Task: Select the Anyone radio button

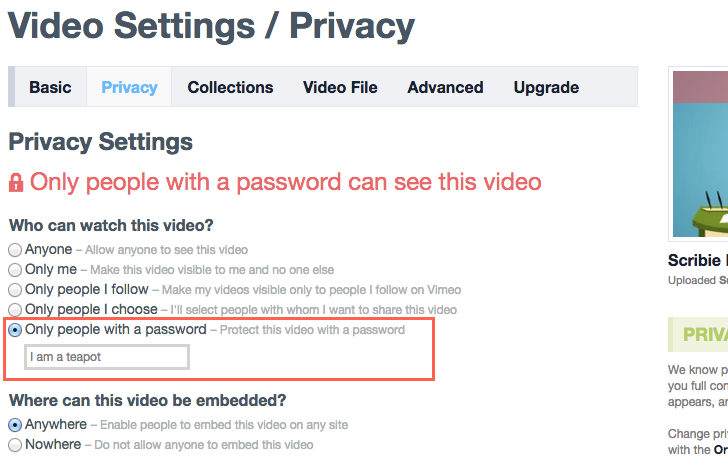Action: (x=15, y=250)
